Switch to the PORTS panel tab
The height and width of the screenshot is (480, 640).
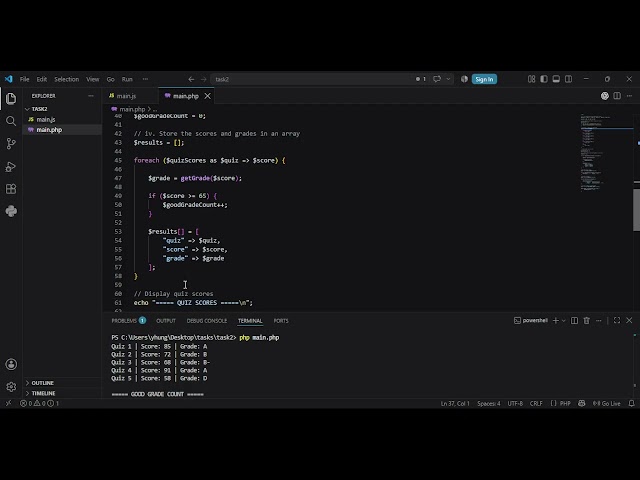point(281,321)
